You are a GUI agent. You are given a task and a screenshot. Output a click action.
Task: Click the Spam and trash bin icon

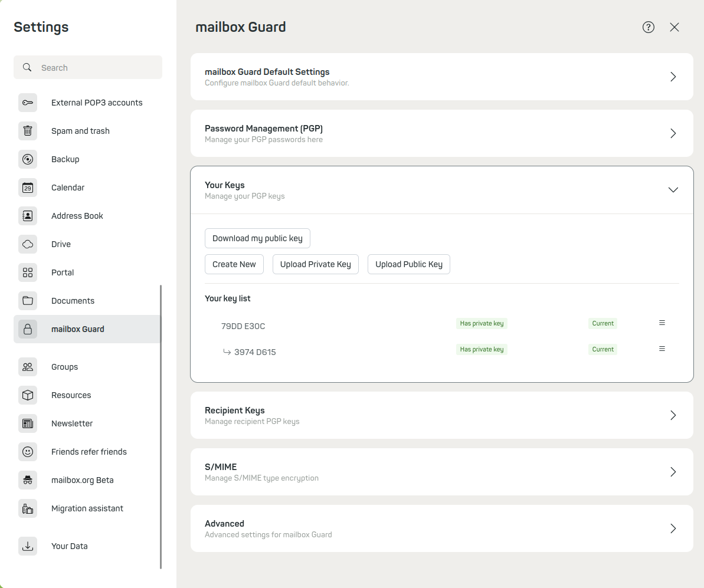click(28, 131)
